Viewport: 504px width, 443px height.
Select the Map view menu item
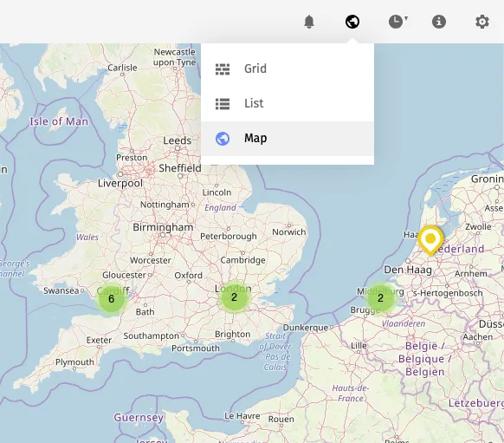pos(288,139)
